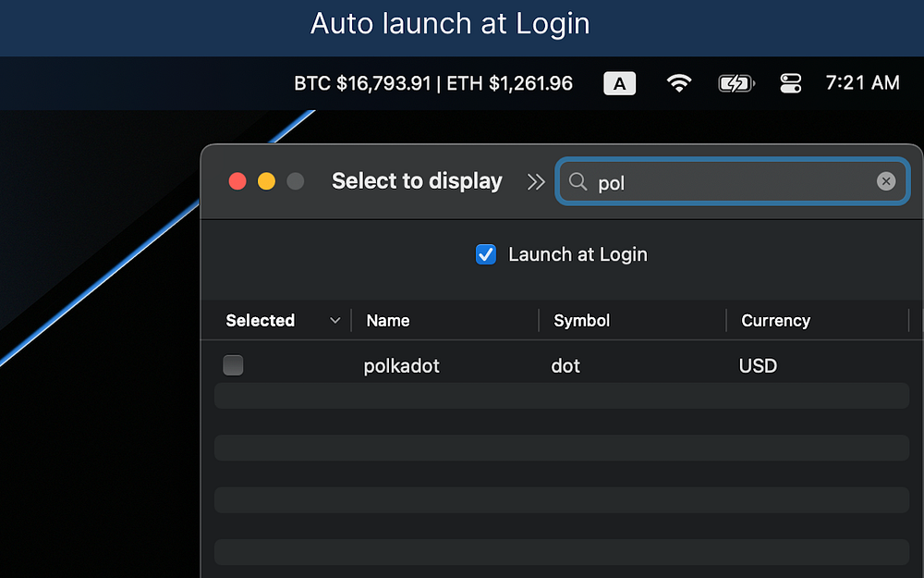Sort the table by Symbol column
924x578 pixels.
(582, 321)
